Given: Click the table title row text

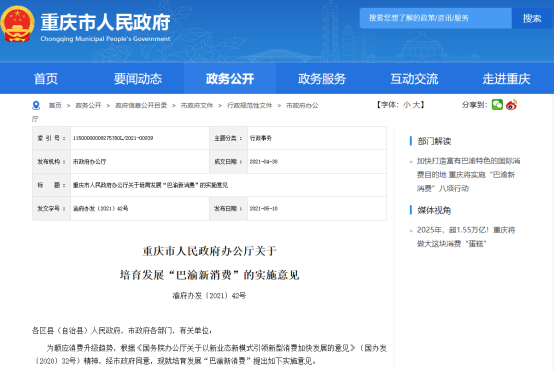Looking at the screenshot, I should click(150, 185).
